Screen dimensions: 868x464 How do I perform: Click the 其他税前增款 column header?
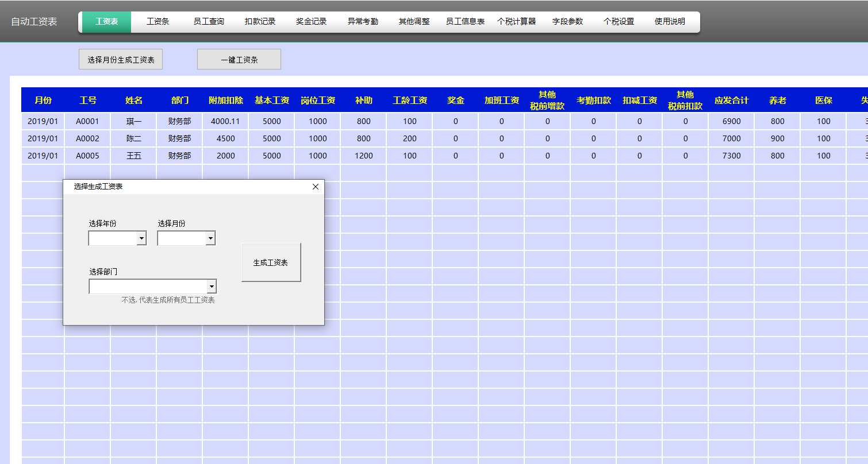coord(547,100)
